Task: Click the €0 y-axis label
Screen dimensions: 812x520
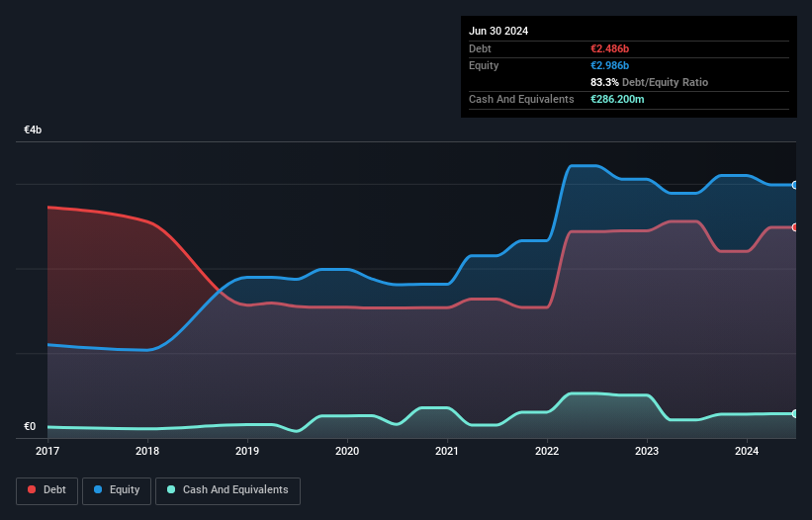Action: point(30,426)
